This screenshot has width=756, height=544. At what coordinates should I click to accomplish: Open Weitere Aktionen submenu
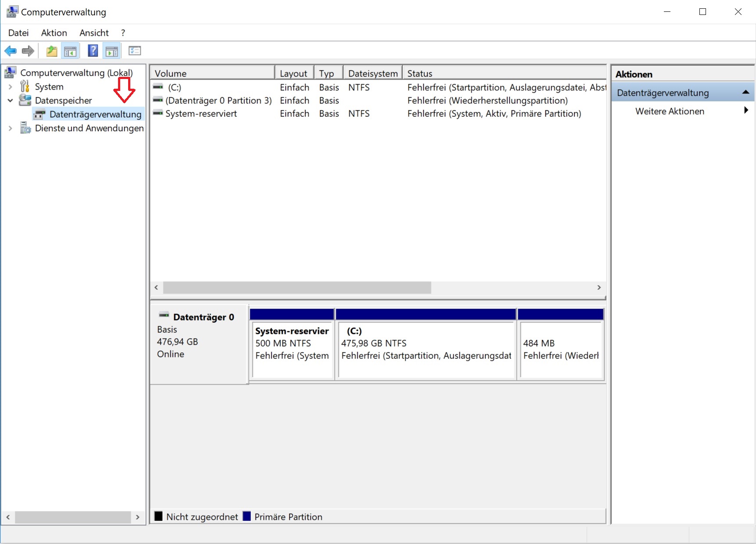pos(670,112)
